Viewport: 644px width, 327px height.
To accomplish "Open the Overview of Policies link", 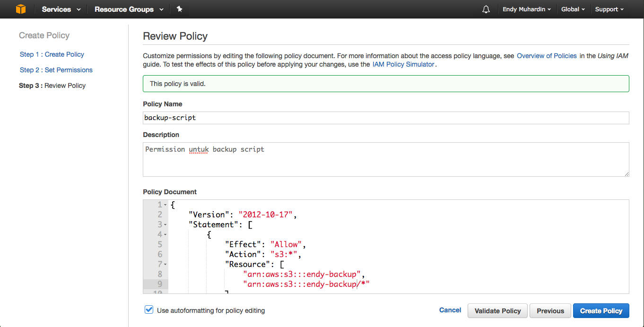I will 547,56.
